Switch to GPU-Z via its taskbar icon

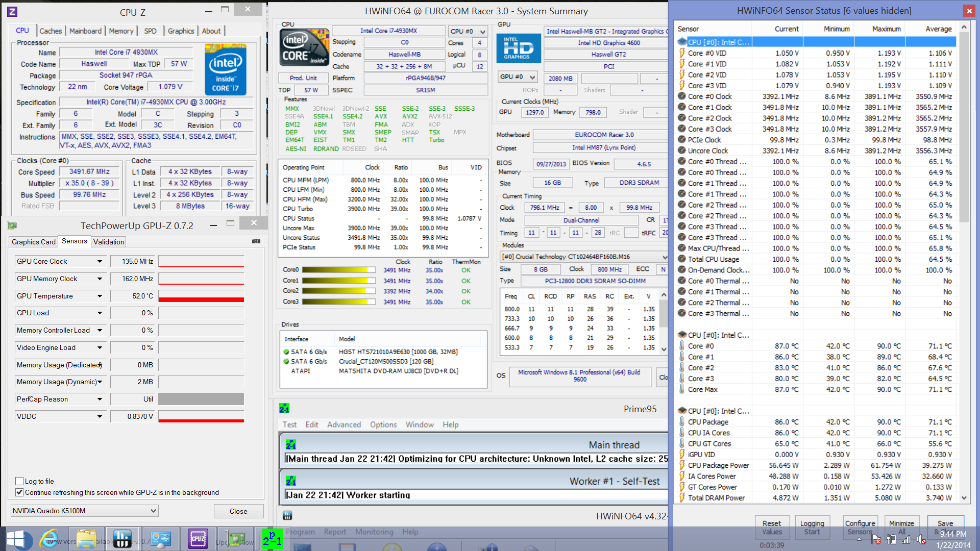coord(235,539)
